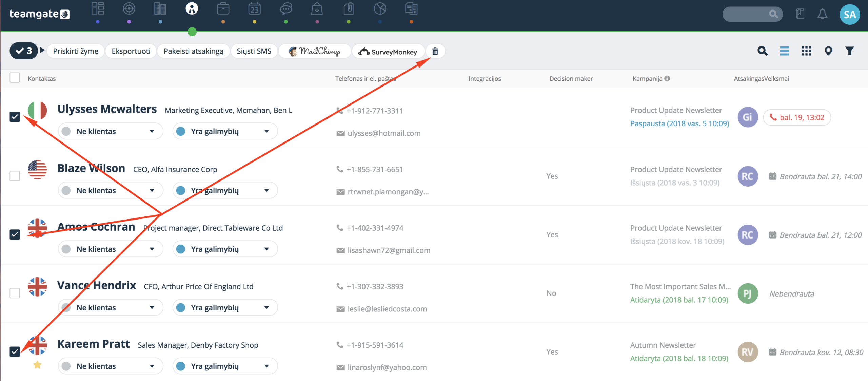Click the search magnifier in list toolbar
This screenshot has width=868, height=381.
point(762,51)
